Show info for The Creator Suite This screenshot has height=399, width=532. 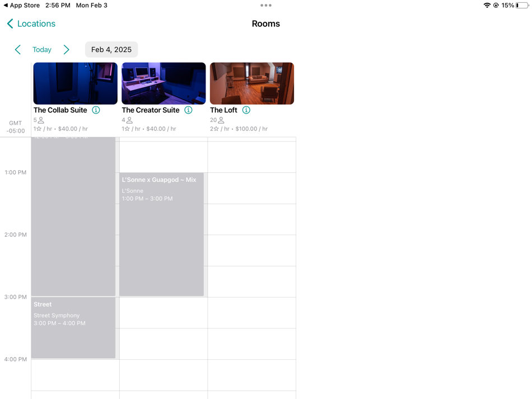click(x=188, y=110)
